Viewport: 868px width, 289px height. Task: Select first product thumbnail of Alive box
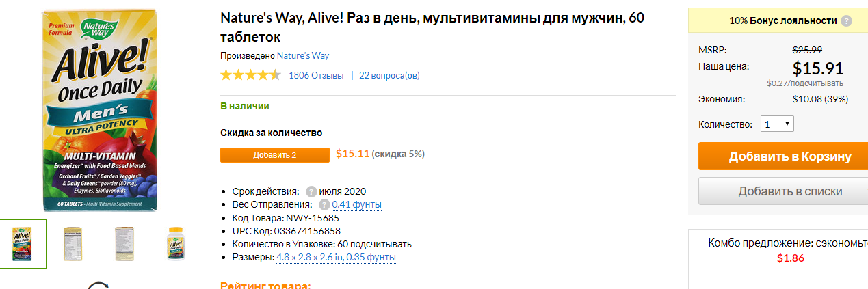point(23,244)
